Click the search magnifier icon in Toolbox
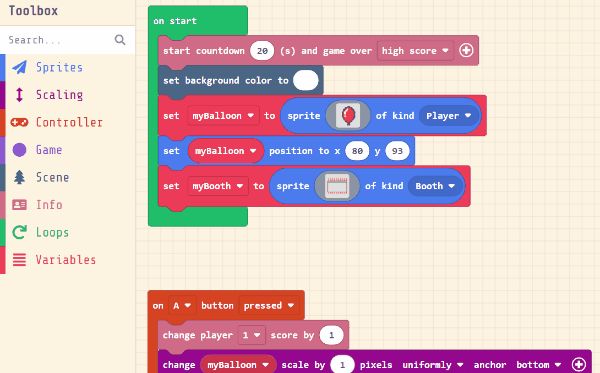This screenshot has height=373, width=600. pos(120,40)
